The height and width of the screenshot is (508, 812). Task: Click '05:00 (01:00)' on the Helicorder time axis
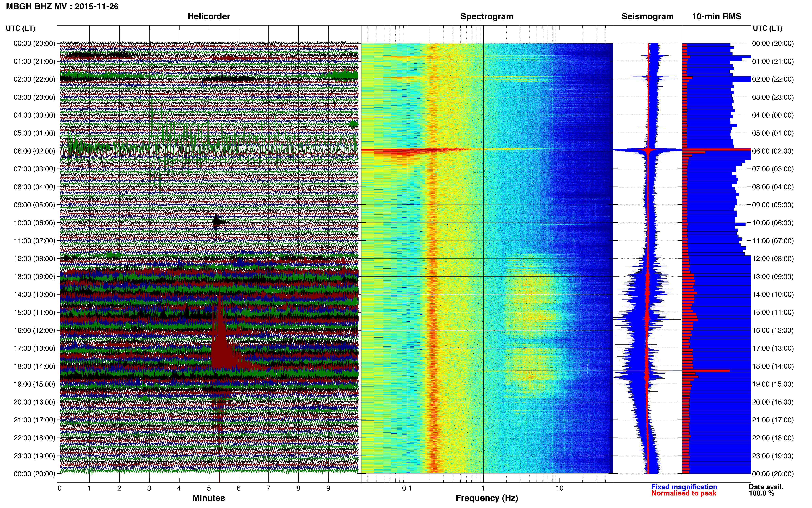tap(34, 133)
